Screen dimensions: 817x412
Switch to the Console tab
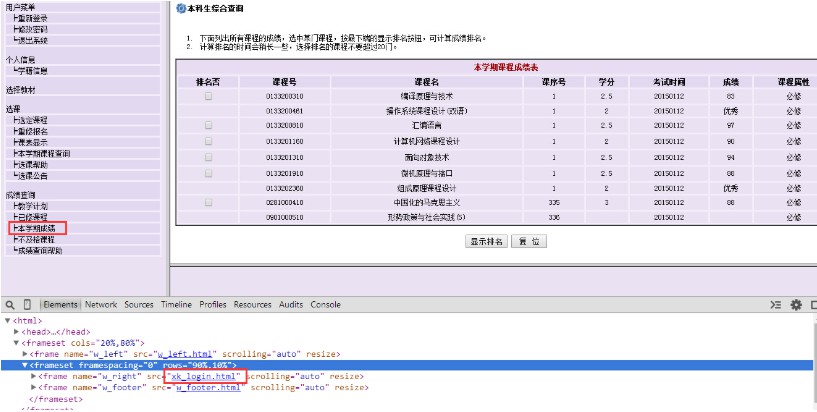tap(325, 305)
